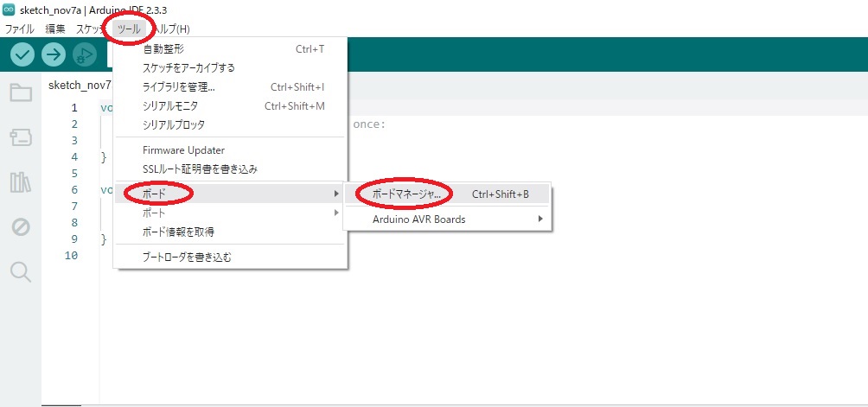Click the Verify checkmark button
The width and height of the screenshot is (868, 407).
[x=22, y=54]
